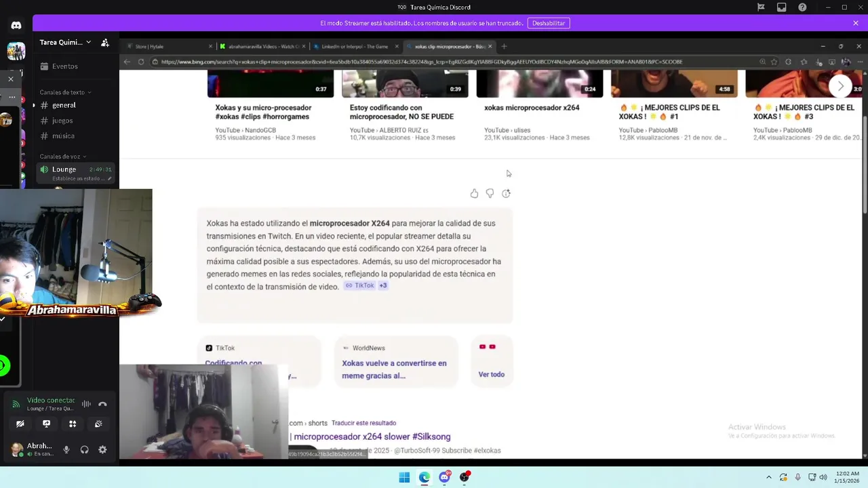Switch to abrahamaravilla Videos browser tab
The image size is (868, 488).
click(x=262, y=47)
